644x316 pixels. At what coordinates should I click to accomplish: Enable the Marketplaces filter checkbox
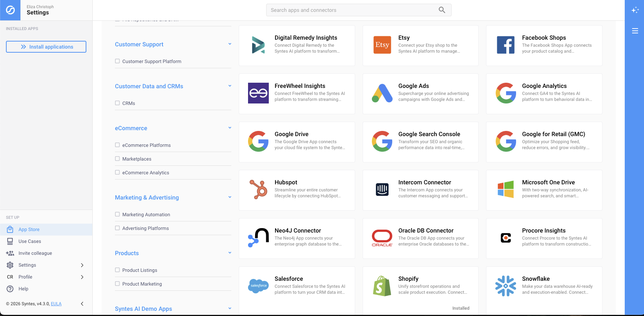(x=118, y=159)
